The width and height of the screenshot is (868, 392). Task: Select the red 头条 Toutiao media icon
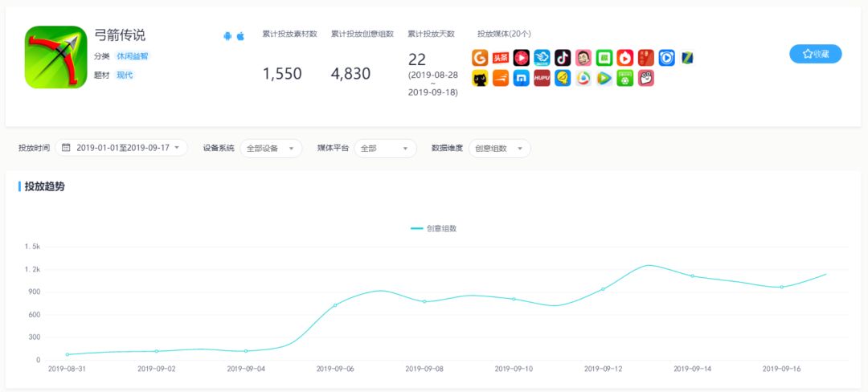[501, 58]
